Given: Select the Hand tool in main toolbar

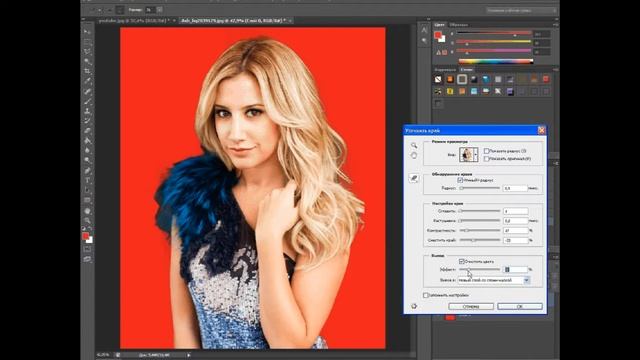Looking at the screenshot, I should click(x=87, y=211).
